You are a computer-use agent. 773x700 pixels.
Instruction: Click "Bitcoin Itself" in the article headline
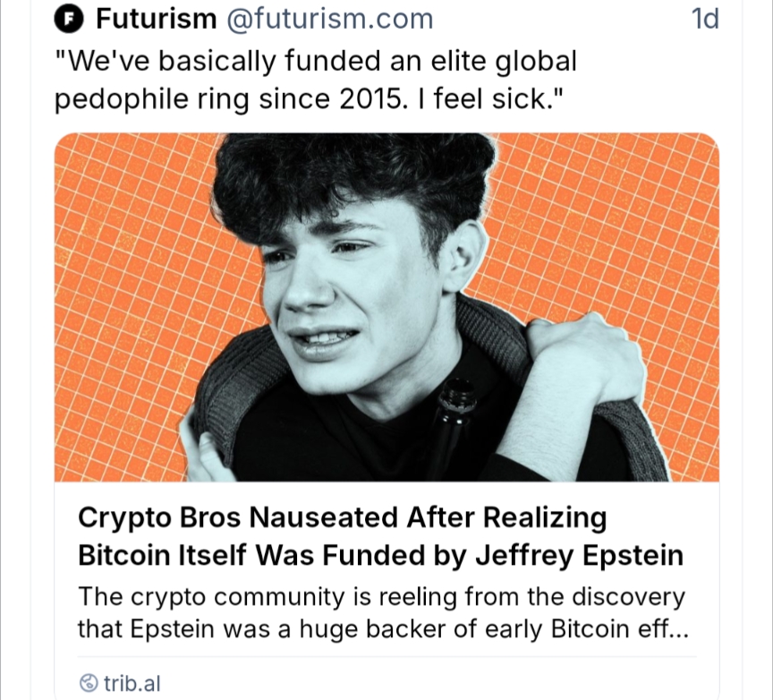coord(164,555)
